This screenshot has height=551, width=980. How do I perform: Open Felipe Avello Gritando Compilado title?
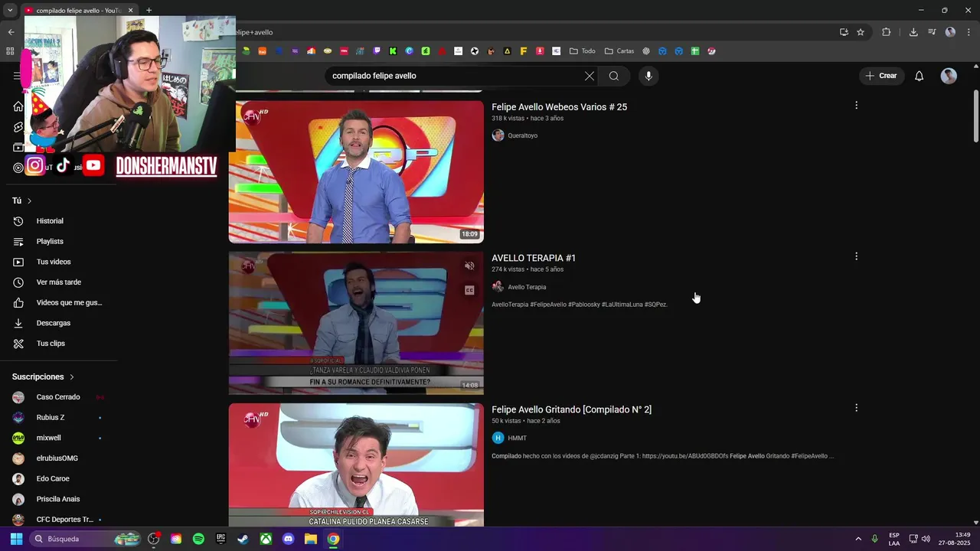571,409
